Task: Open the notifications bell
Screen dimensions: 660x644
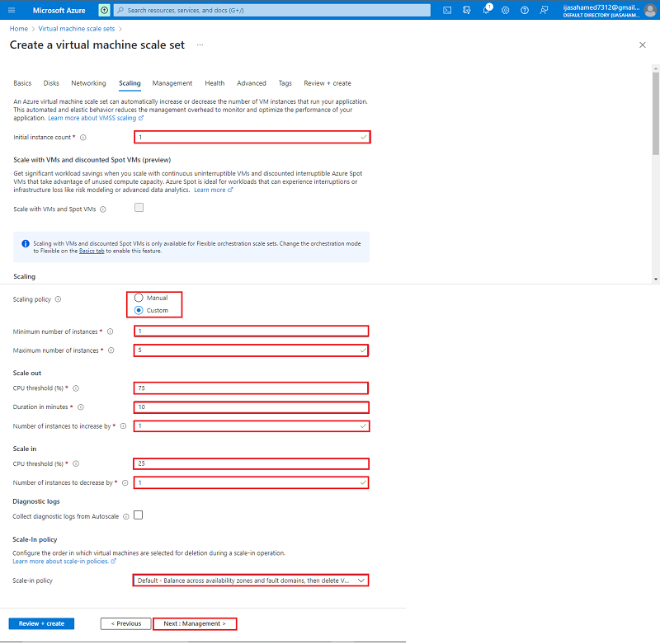Action: click(x=486, y=10)
